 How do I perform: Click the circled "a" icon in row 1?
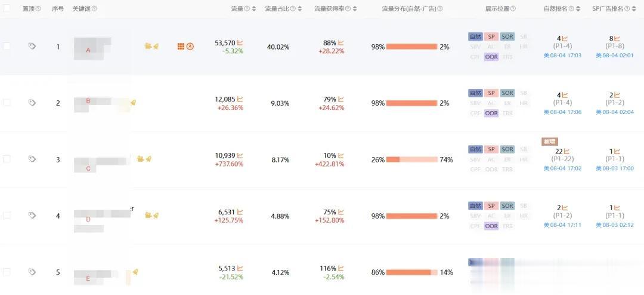click(190, 46)
